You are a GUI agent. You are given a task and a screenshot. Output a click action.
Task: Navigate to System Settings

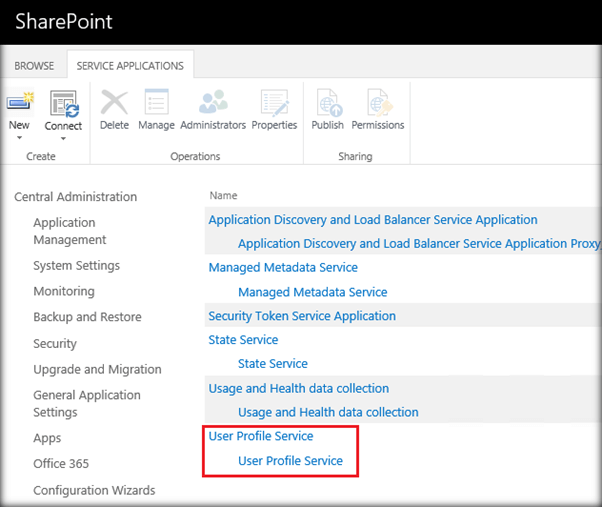[x=76, y=266]
